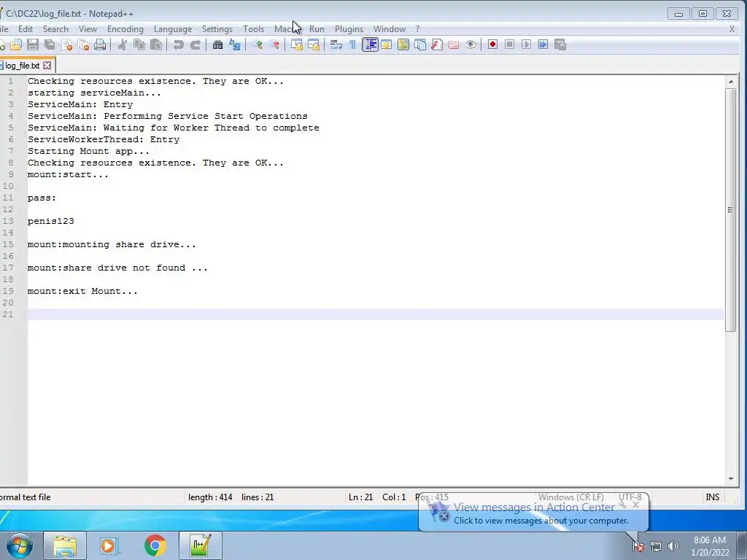Screen dimensions: 747x560
Task: Run macro multiple times icon
Action: click(x=543, y=44)
